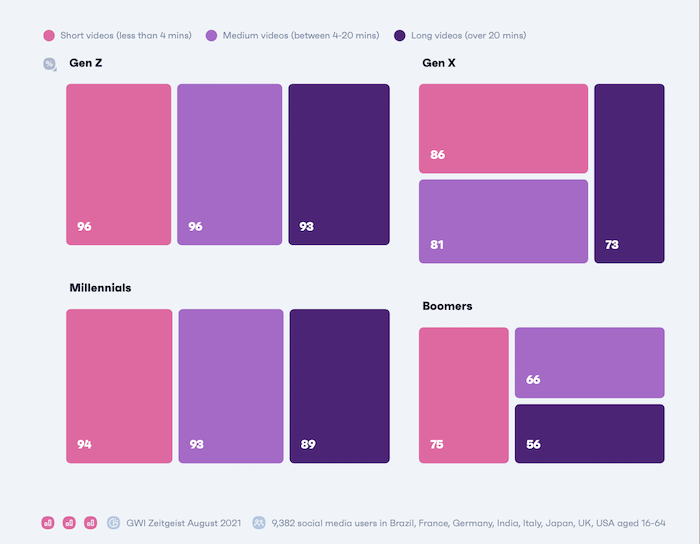Click the GWI Zeitgeist August 2021 text
This screenshot has width=700, height=544.
point(181,522)
